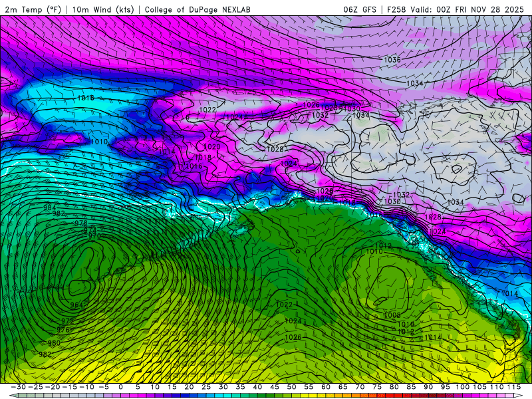Click the 'College of DuPage NEXLAB' title text

[x=198, y=9]
